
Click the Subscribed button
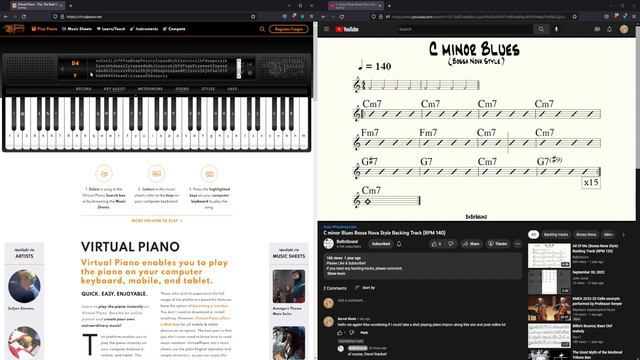coord(381,244)
